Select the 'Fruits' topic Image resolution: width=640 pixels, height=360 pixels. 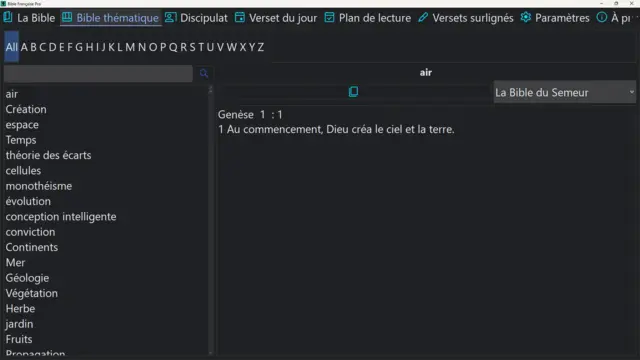point(19,339)
